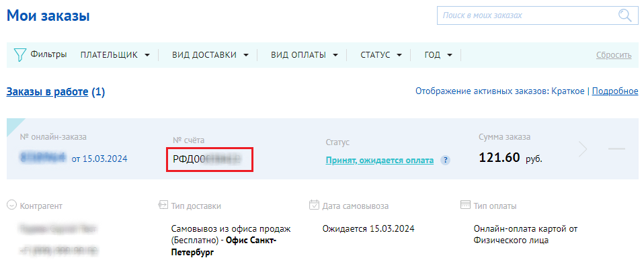
Task: Click the invoice number РФД00
Action: pyautogui.click(x=206, y=160)
